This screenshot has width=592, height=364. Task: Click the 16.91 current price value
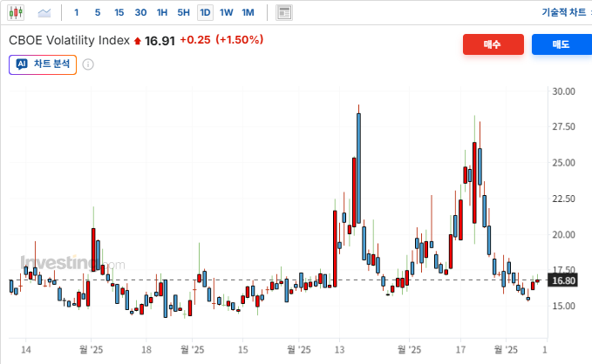(160, 40)
